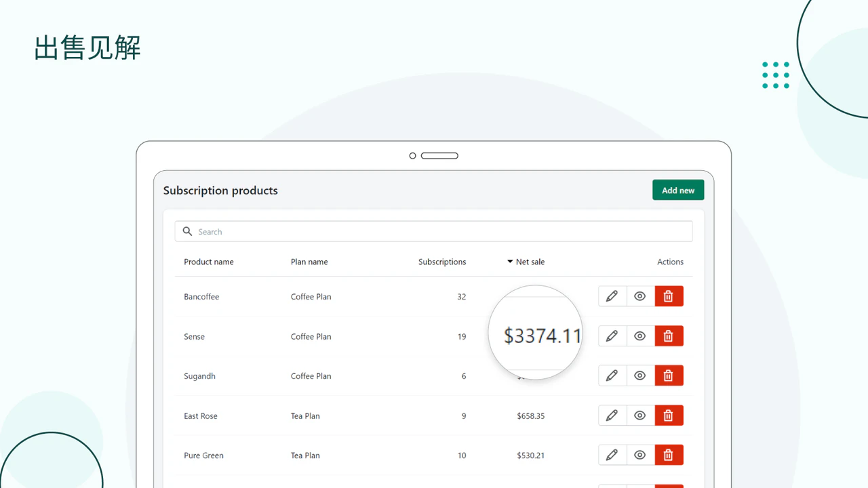Click Coffee Plan in the Sugandh row
The width and height of the screenshot is (868, 488).
(x=311, y=376)
